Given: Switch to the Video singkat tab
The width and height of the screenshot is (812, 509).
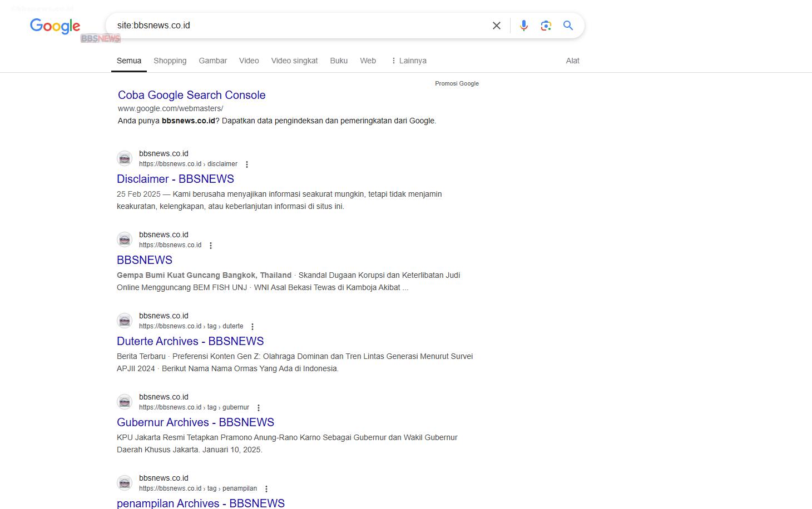Looking at the screenshot, I should (294, 61).
